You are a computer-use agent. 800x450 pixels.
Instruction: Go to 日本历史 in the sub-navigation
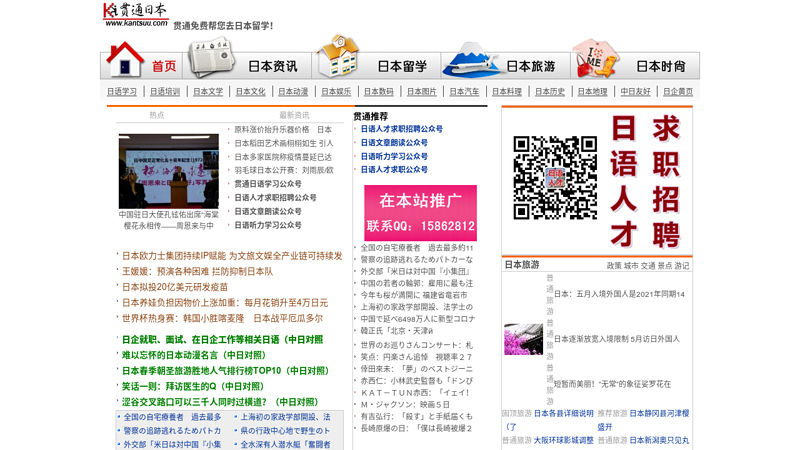[x=550, y=92]
